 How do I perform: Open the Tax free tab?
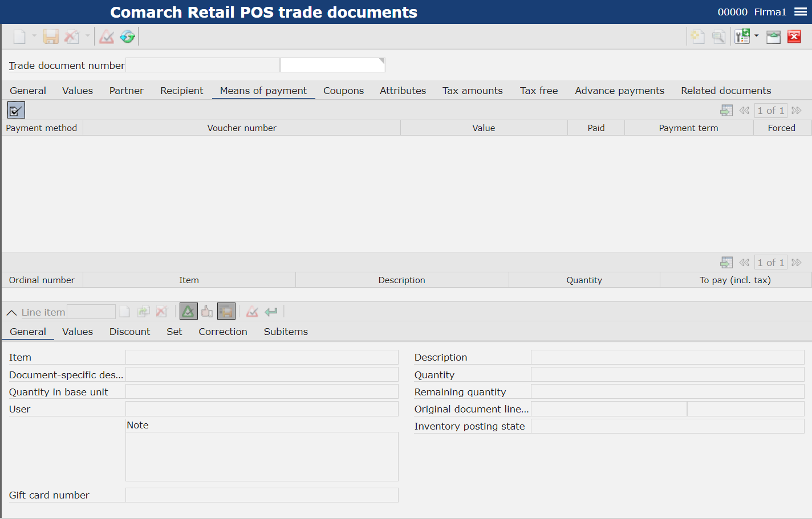tap(539, 91)
